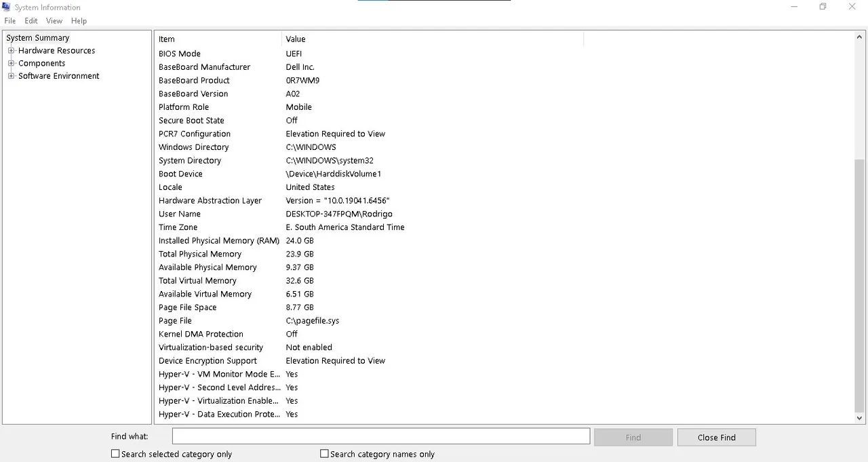868x462 pixels.
Task: Expand the Hardware Resources node
Action: pos(11,51)
